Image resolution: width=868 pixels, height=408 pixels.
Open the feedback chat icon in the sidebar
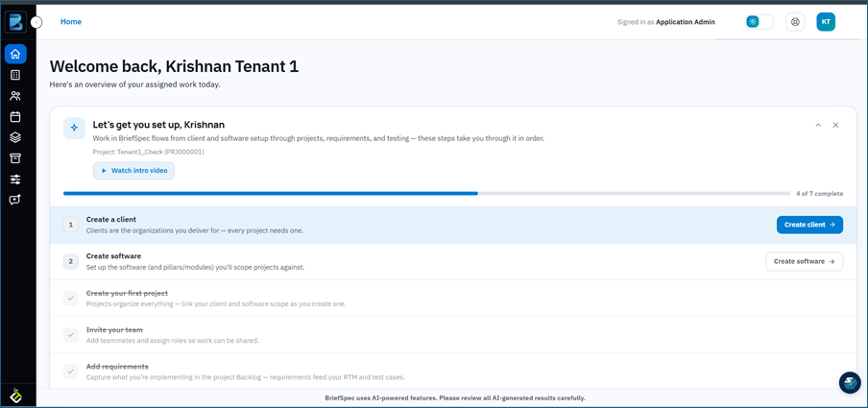15,200
